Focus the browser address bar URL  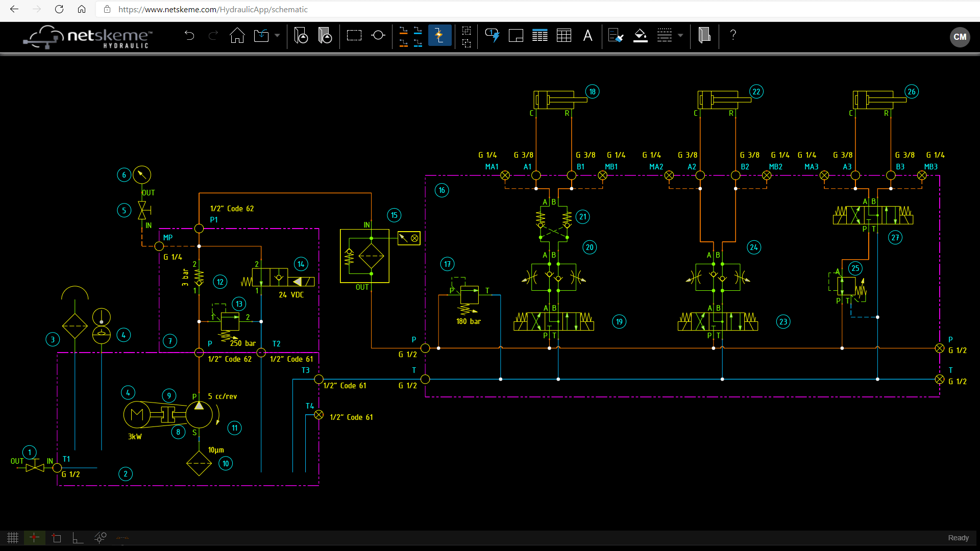213,9
